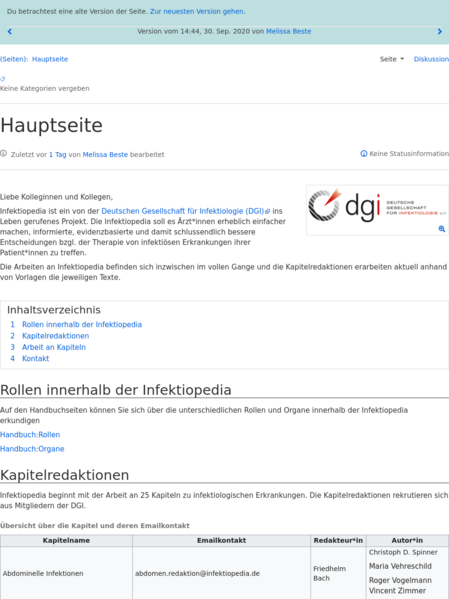This screenshot has width=449, height=599.
Task: Open Handbuch:Rollen page
Action: pyautogui.click(x=30, y=435)
